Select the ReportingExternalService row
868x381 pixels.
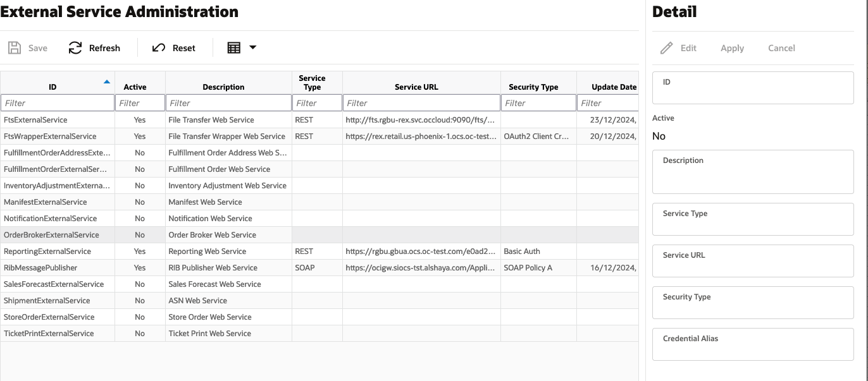tap(319, 251)
